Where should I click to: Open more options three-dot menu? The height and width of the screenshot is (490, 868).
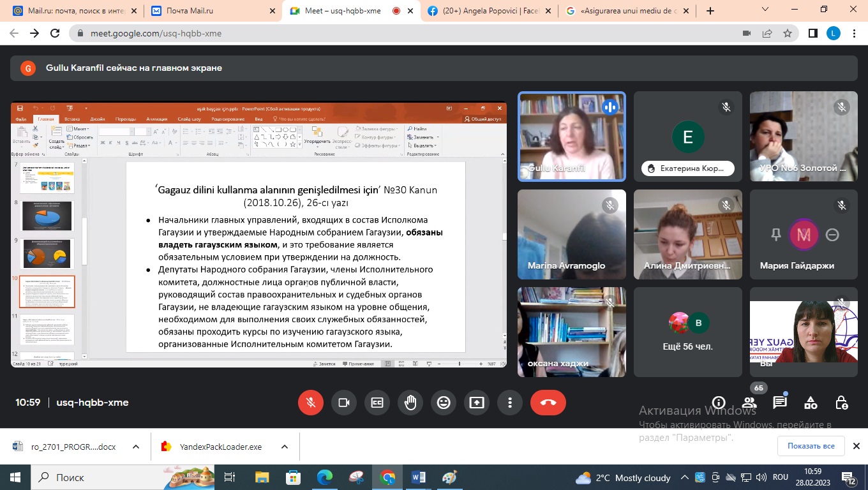click(510, 403)
